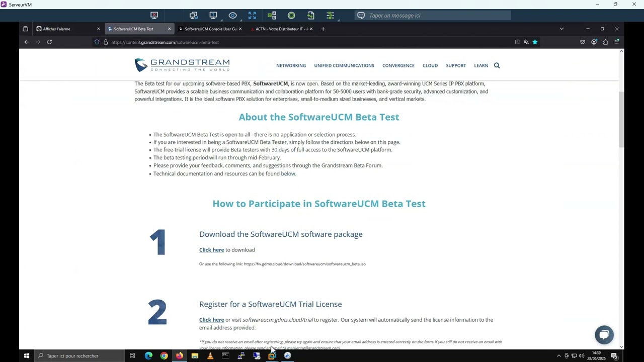
Task: Open VLC media player from the taskbar
Action: (210, 356)
